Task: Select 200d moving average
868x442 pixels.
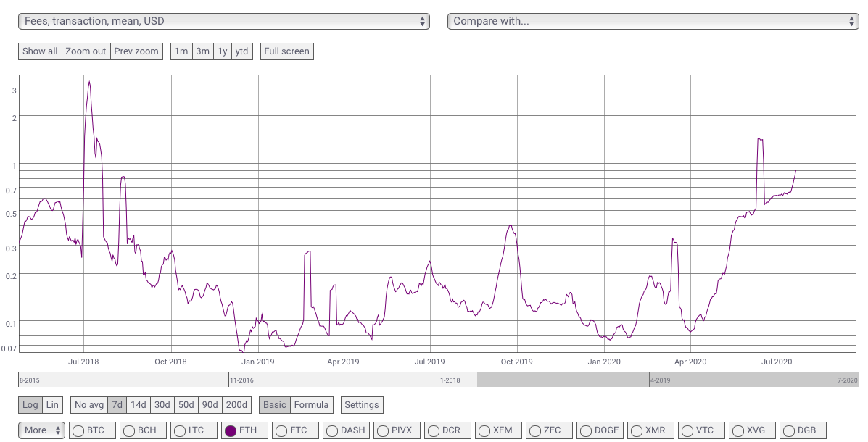Action: point(236,405)
